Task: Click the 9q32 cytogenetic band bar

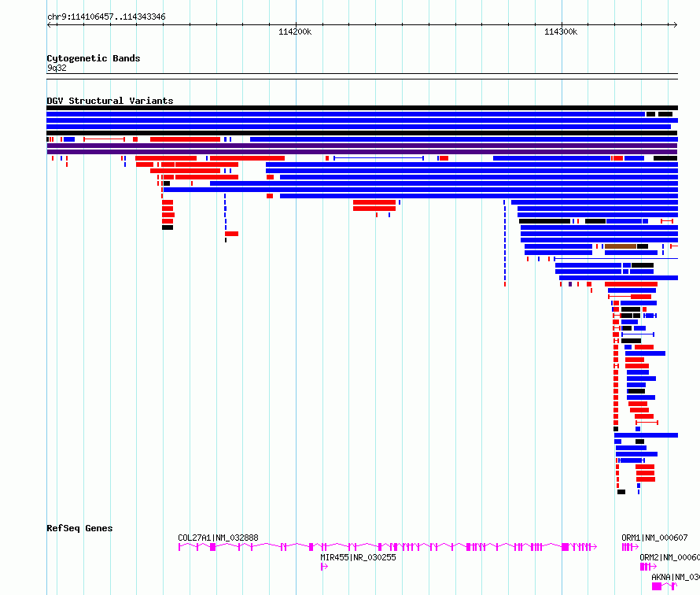Action: pyautogui.click(x=362, y=76)
